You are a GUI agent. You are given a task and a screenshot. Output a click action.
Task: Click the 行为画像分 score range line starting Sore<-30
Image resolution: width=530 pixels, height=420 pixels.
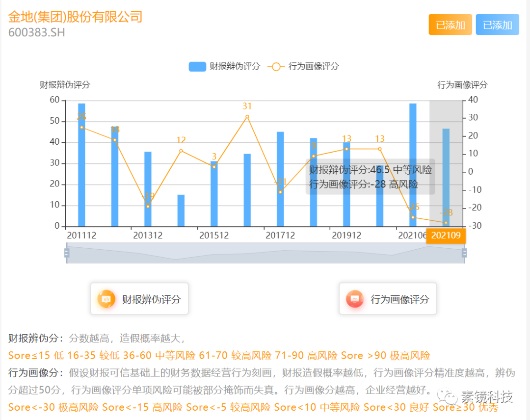(x=253, y=407)
